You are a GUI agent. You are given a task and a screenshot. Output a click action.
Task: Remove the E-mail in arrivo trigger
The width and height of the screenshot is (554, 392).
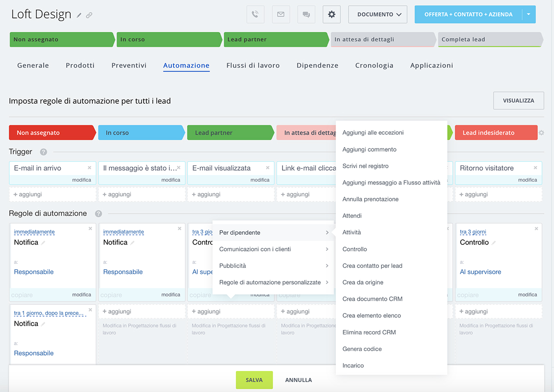click(90, 167)
